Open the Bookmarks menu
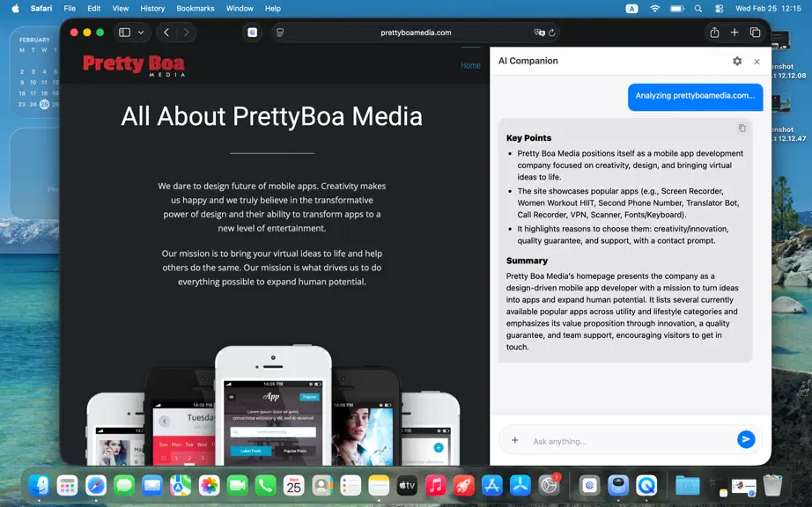 (196, 8)
